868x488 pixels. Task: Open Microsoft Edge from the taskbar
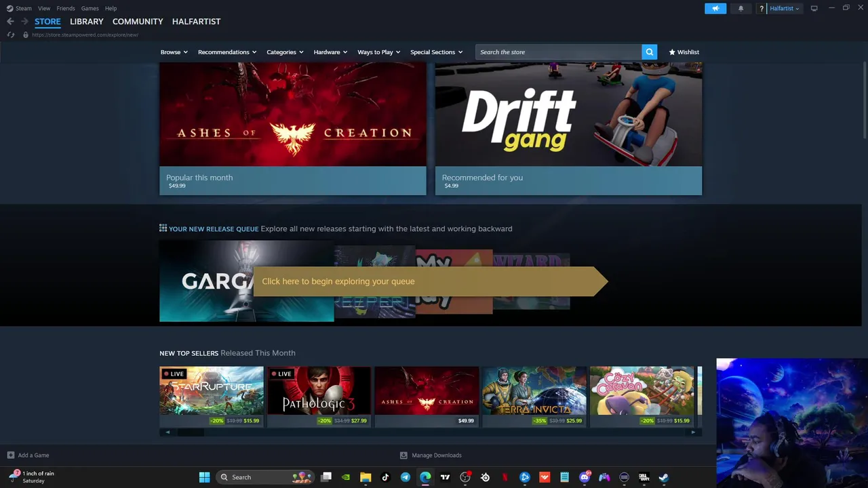pos(425,477)
